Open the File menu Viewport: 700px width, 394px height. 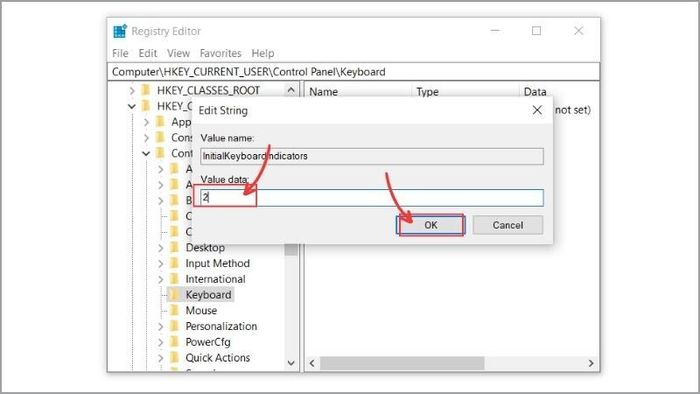tap(120, 53)
